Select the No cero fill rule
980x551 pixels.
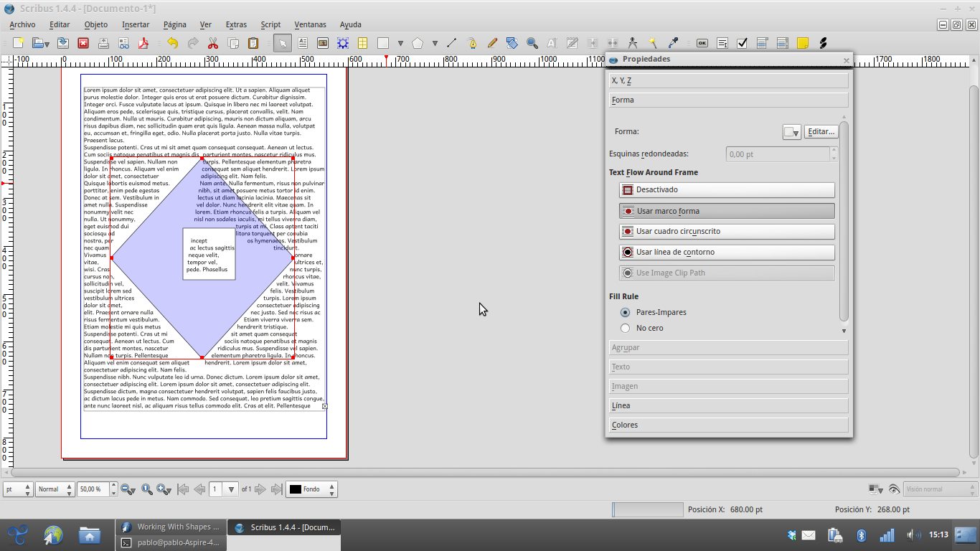626,328
